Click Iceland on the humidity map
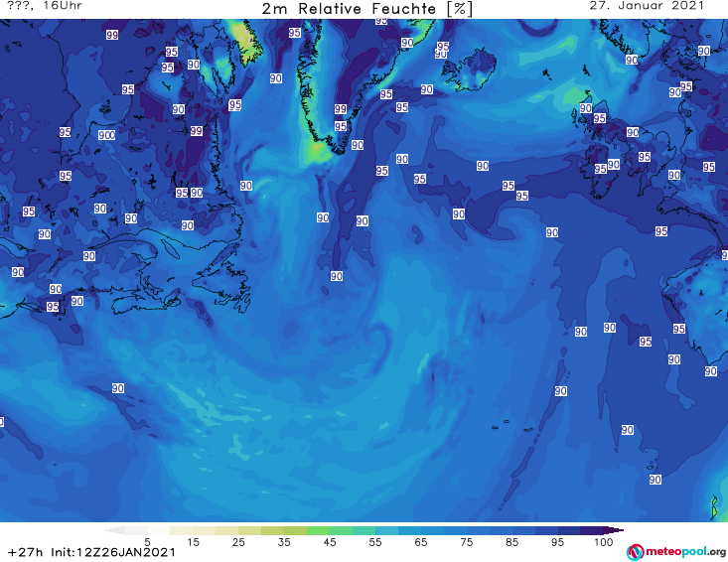The height and width of the screenshot is (562, 728). point(469,70)
